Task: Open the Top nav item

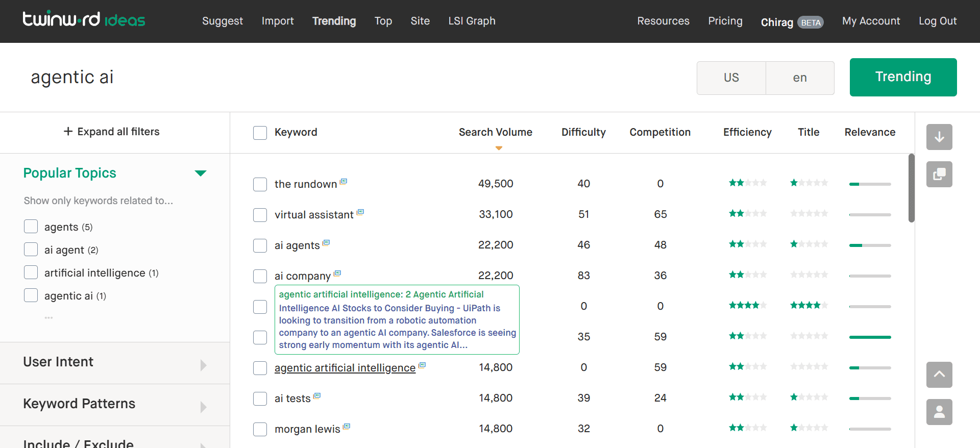Action: 383,21
